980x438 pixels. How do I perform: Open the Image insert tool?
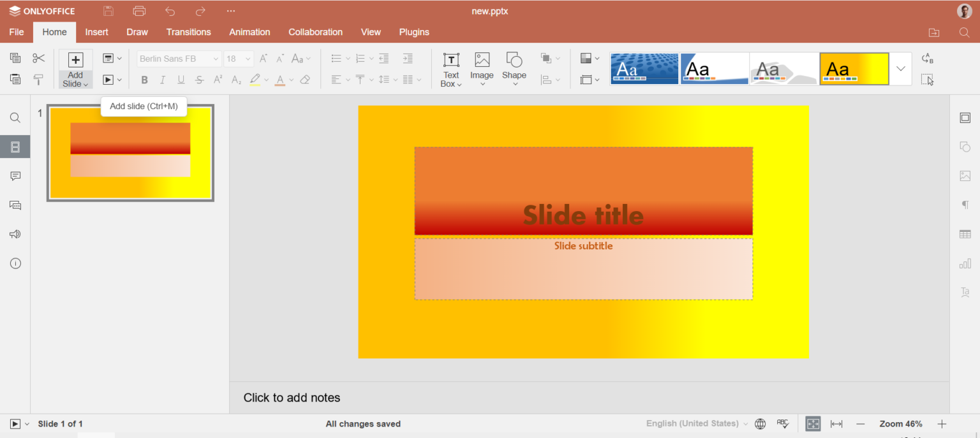pyautogui.click(x=482, y=69)
